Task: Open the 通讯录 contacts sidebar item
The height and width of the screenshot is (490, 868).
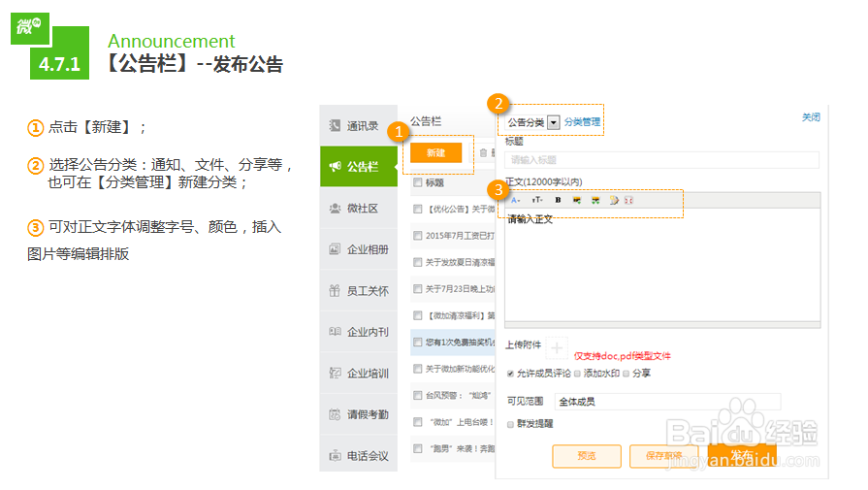Action: coord(358,126)
